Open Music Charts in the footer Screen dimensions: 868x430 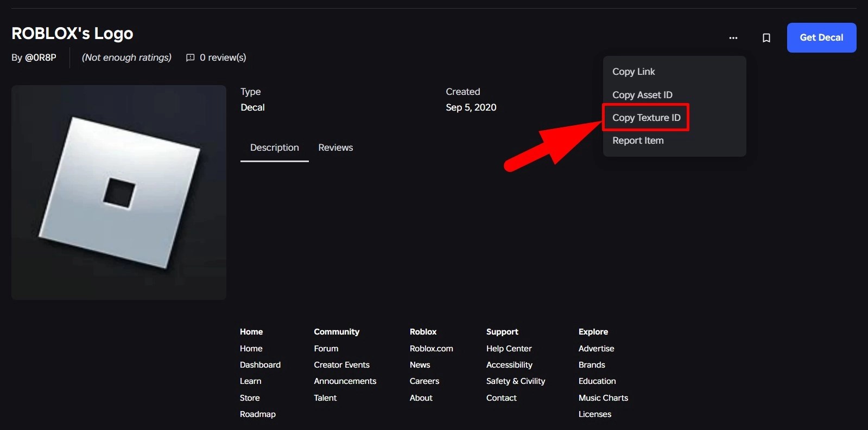point(603,398)
